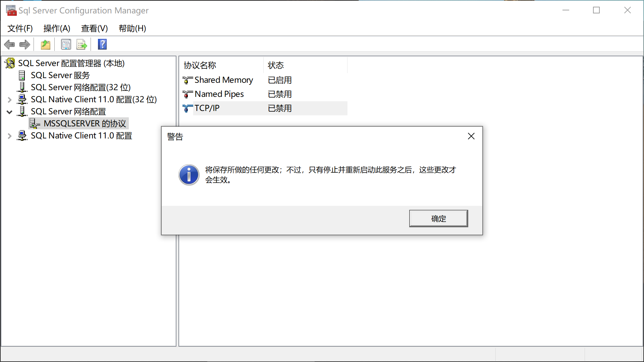Click the 协议名称 column header
The height and width of the screenshot is (362, 644).
pyautogui.click(x=200, y=65)
